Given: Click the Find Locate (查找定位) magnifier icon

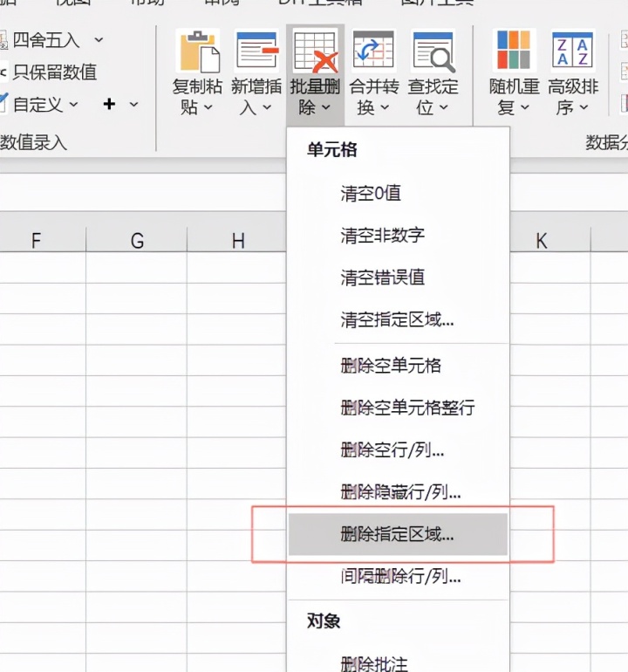Looking at the screenshot, I should pos(433,51).
